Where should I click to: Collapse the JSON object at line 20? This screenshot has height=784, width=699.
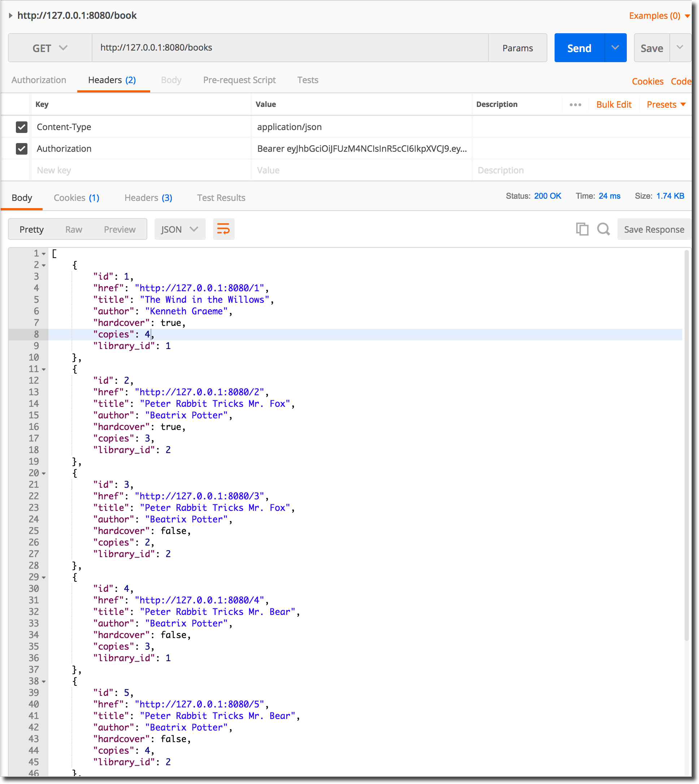(44, 474)
